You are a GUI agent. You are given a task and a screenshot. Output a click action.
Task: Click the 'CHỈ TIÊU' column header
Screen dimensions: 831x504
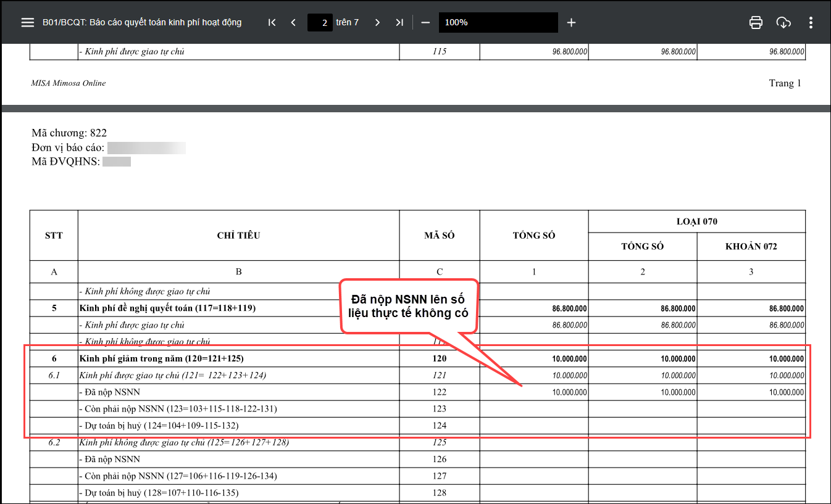point(238,235)
